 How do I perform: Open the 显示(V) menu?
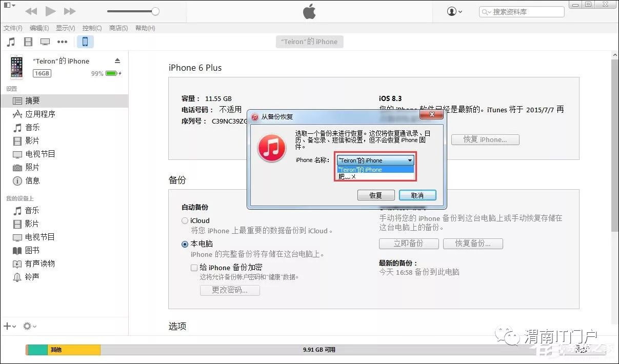(x=66, y=28)
